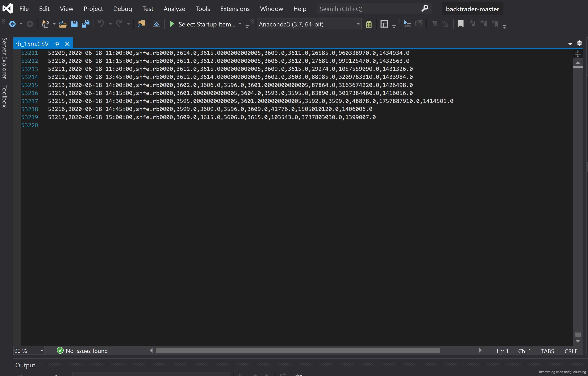Close the rb_15m.CSV tab

67,44
